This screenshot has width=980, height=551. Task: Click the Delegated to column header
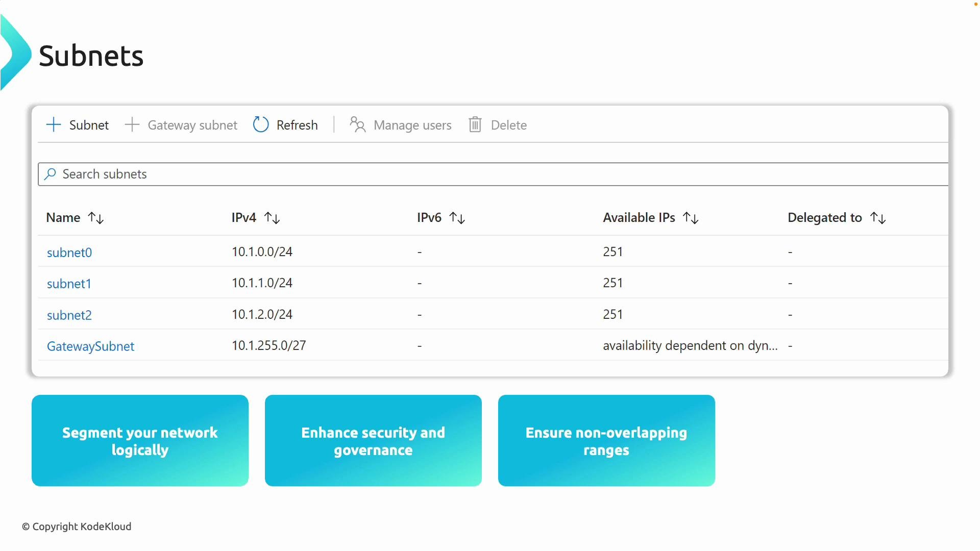pyautogui.click(x=825, y=218)
